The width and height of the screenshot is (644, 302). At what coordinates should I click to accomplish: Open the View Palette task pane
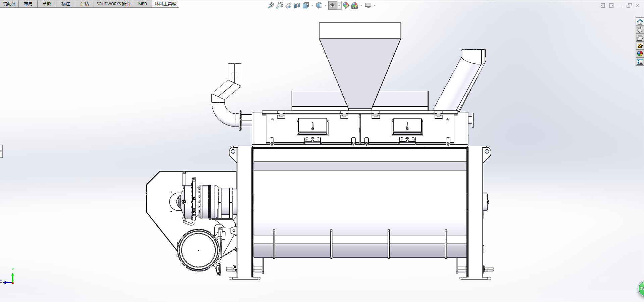pos(640,46)
